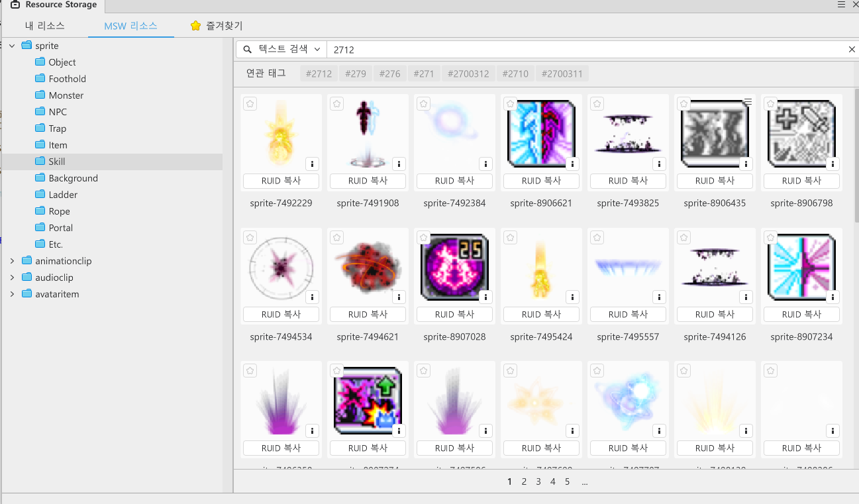
Task: Collapse the sprite tree node
Action: click(x=12, y=46)
